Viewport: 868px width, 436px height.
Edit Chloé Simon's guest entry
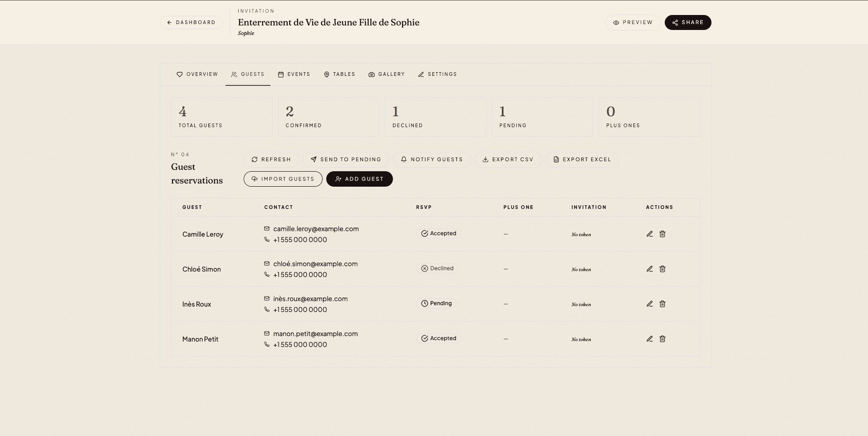[650, 269]
